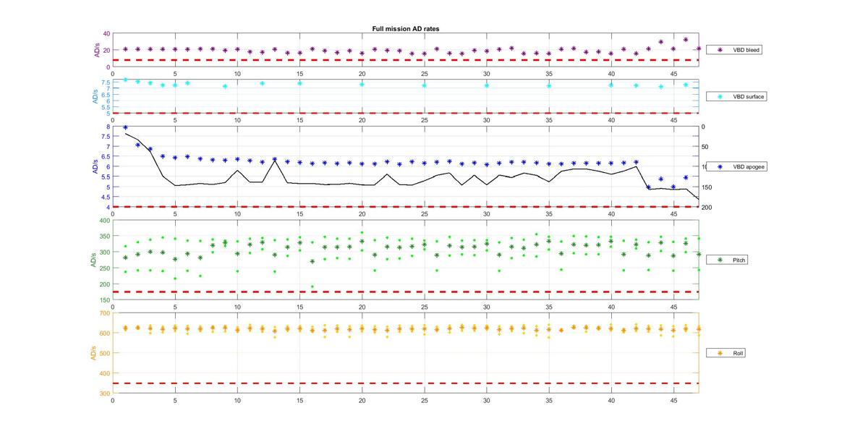Screen dimensions: 868x442
Task: Click the '200' tick on right depth axis
Action: (706, 208)
